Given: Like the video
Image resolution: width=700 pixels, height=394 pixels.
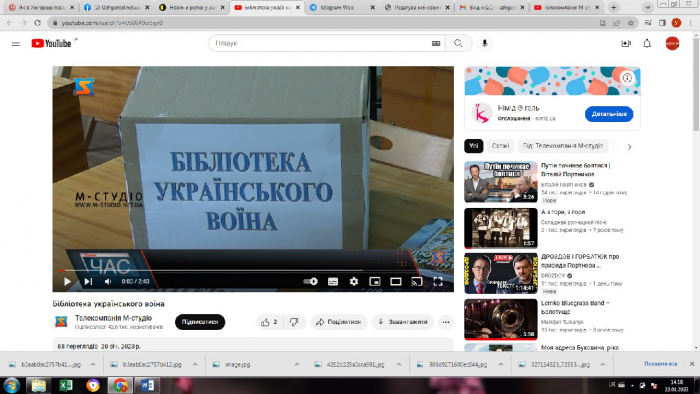Looking at the screenshot, I should point(269,322).
